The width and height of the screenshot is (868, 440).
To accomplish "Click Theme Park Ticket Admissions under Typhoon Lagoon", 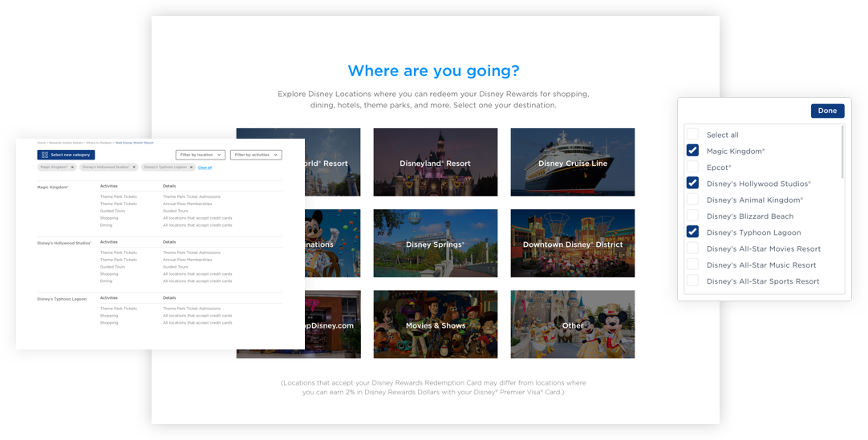I will (x=192, y=309).
